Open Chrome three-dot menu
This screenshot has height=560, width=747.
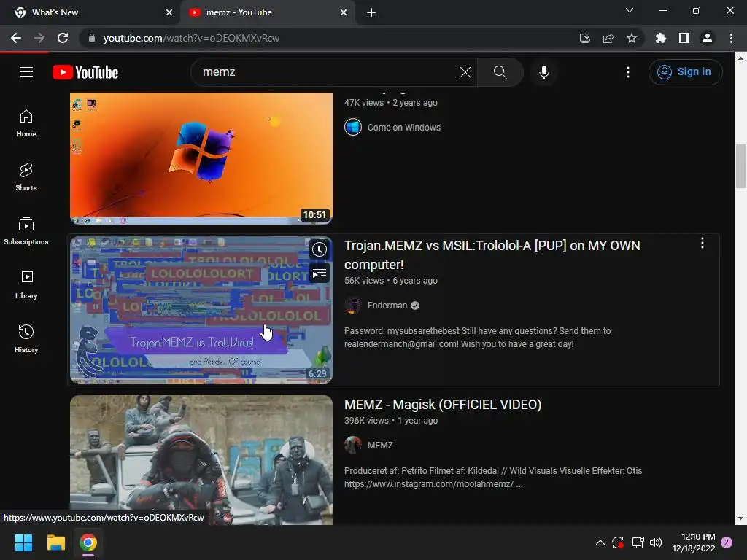click(x=731, y=38)
